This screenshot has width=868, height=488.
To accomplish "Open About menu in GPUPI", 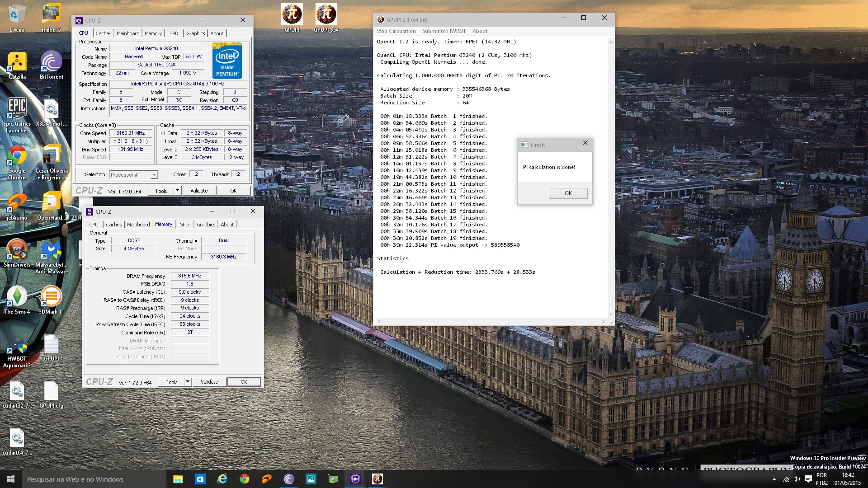I will click(480, 31).
